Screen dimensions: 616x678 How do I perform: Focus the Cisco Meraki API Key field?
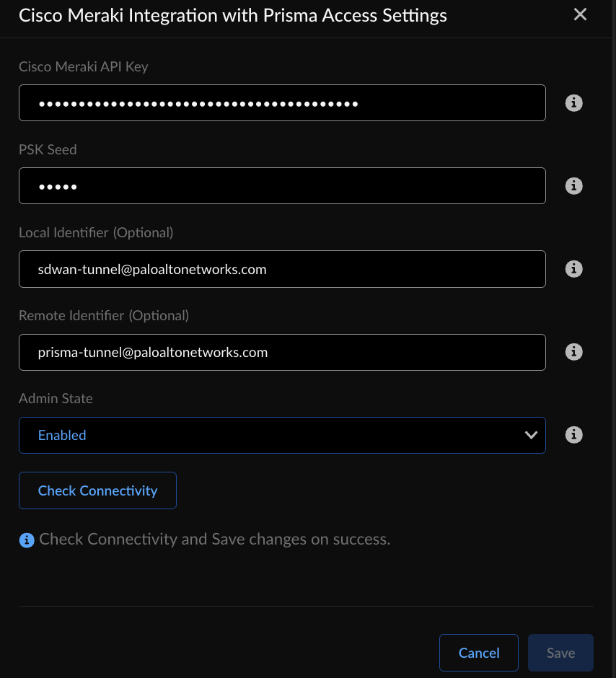coord(282,103)
